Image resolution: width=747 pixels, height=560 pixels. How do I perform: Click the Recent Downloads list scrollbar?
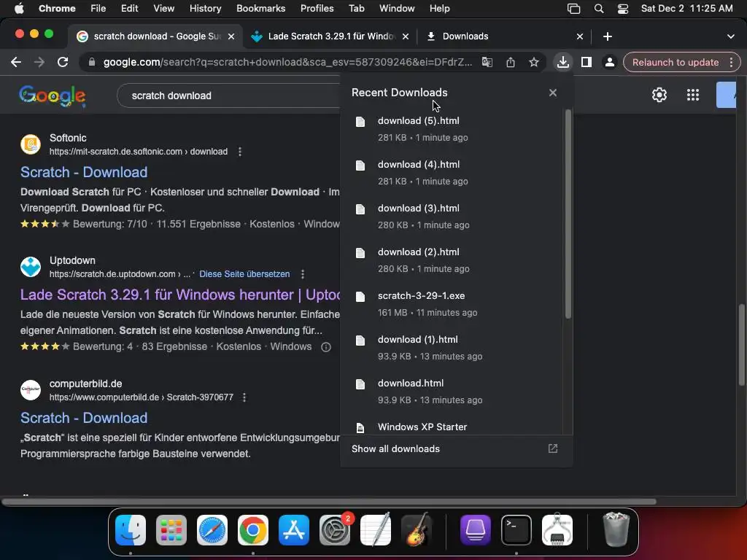pyautogui.click(x=568, y=214)
